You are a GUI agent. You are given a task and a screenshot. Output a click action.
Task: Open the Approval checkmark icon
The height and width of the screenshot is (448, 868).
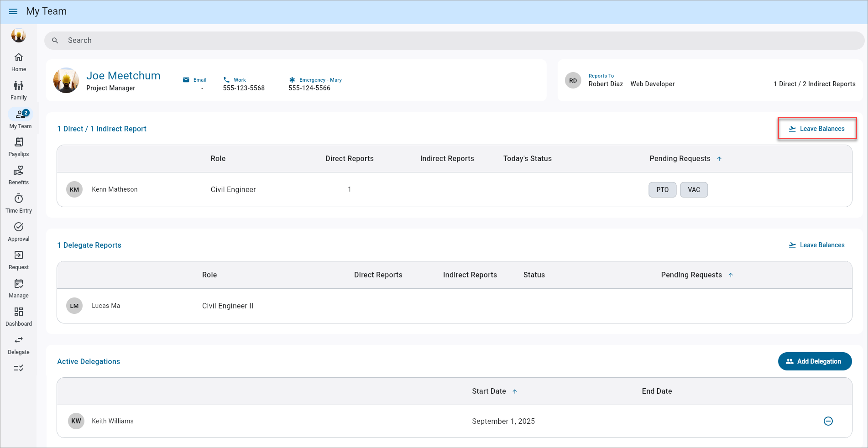click(19, 227)
